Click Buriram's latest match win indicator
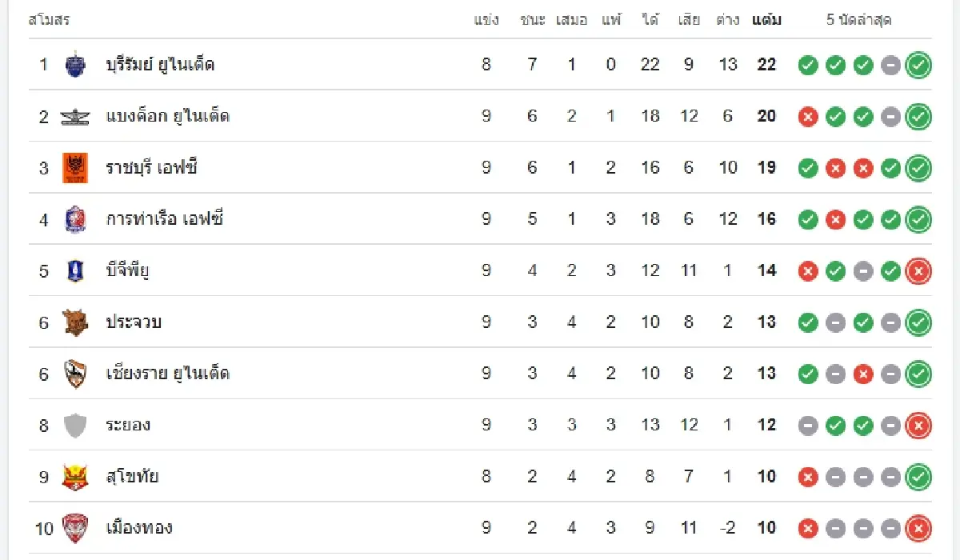The width and height of the screenshot is (960, 560). [x=918, y=66]
